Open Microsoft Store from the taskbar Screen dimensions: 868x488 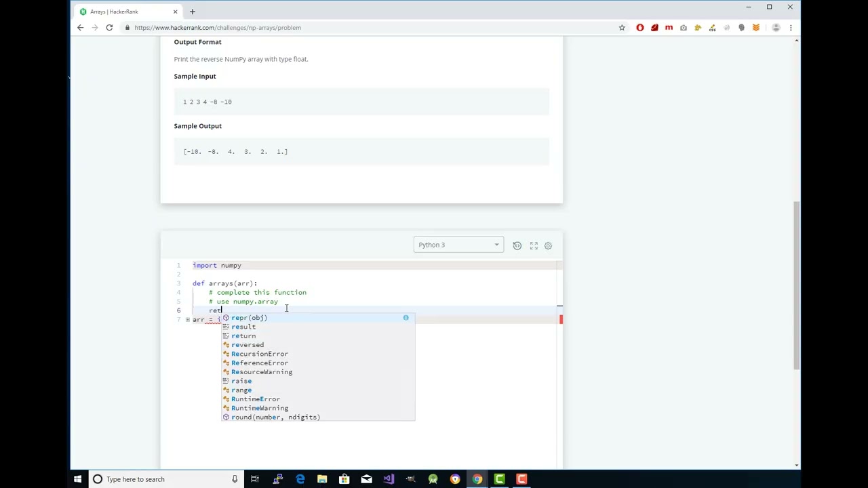point(344,479)
